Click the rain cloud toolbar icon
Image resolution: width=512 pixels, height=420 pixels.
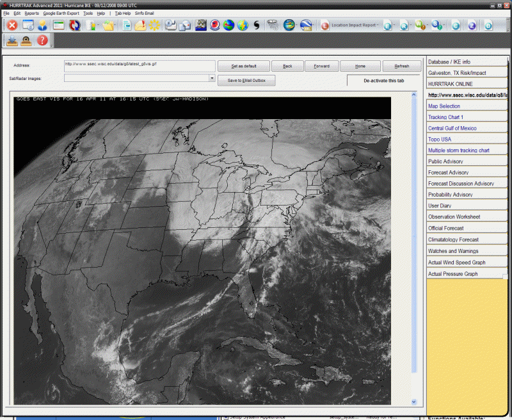273,26
